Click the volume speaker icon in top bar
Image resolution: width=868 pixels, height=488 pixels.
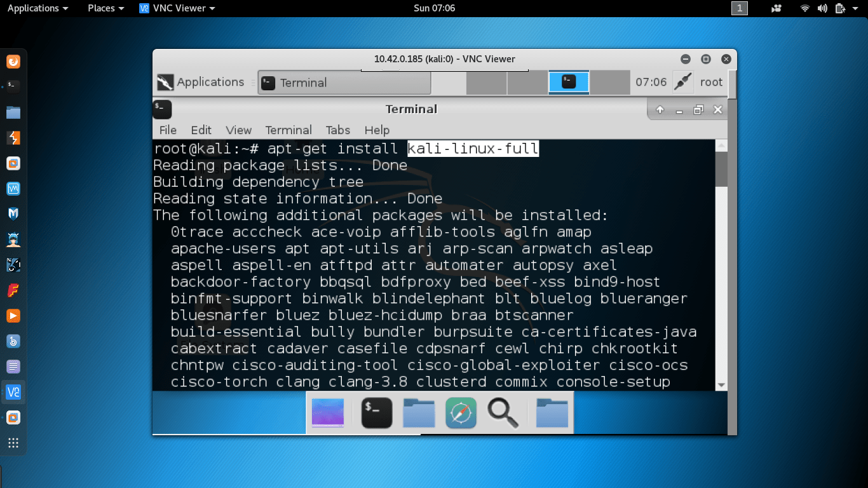tap(822, 8)
